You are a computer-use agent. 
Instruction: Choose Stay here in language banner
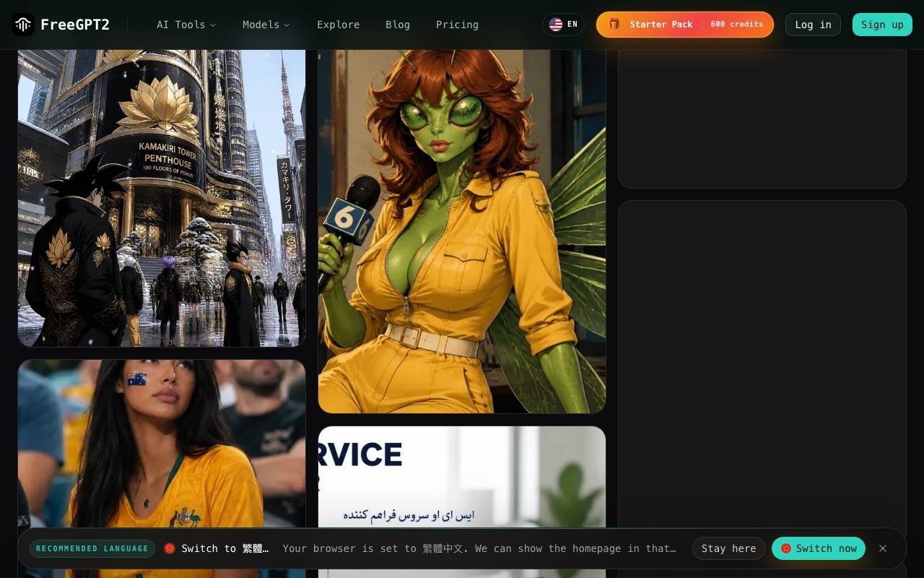(728, 548)
